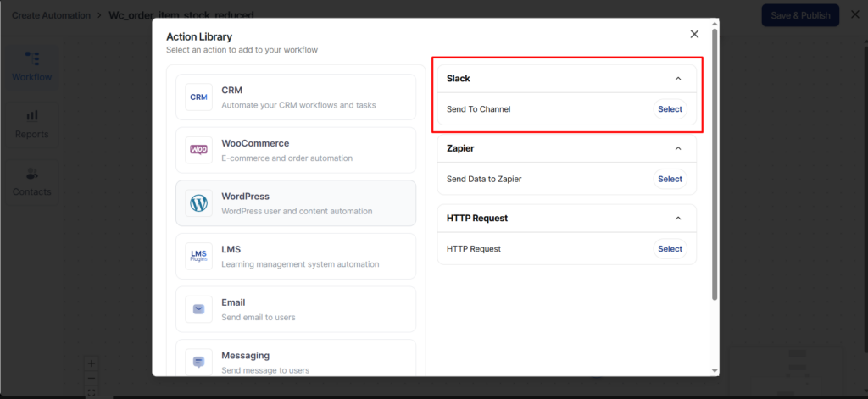Click the WooCommerce logo icon
This screenshot has height=399, width=868.
click(x=198, y=150)
